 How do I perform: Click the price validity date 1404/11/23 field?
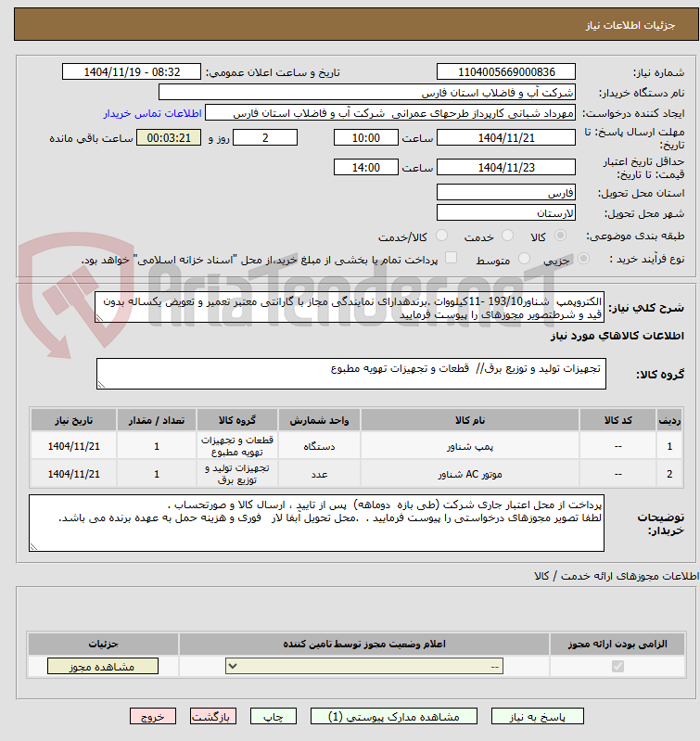coord(506,167)
